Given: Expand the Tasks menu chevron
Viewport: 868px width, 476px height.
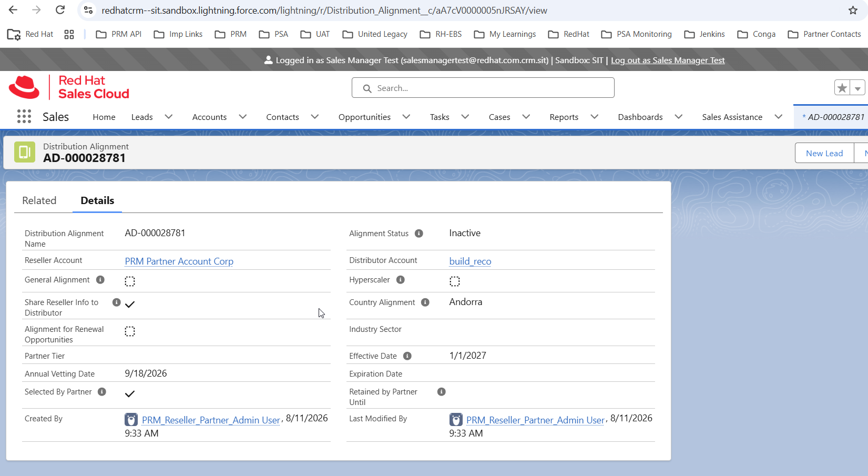Looking at the screenshot, I should (x=465, y=117).
